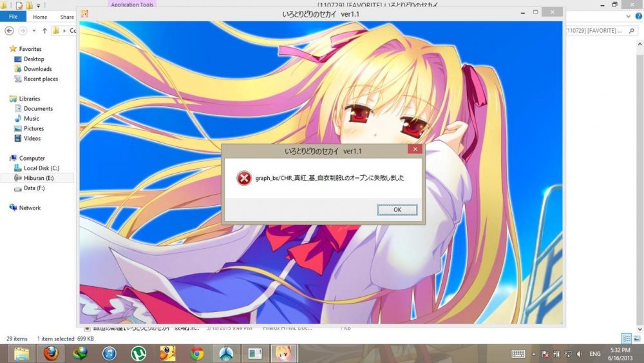Open Google Chrome from the taskbar
Viewport: 644px width, 363px height.
[x=197, y=353]
